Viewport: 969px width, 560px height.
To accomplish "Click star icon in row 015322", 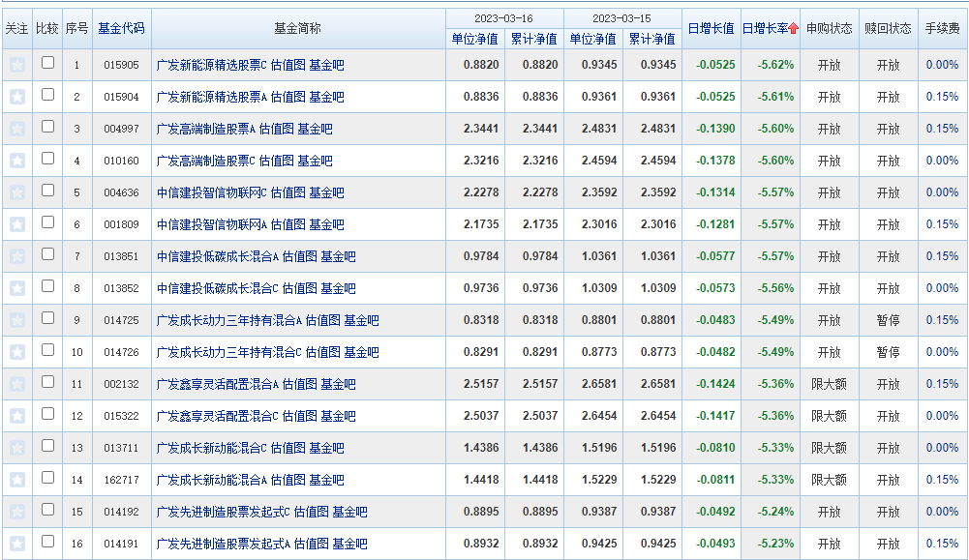I will pos(17,416).
